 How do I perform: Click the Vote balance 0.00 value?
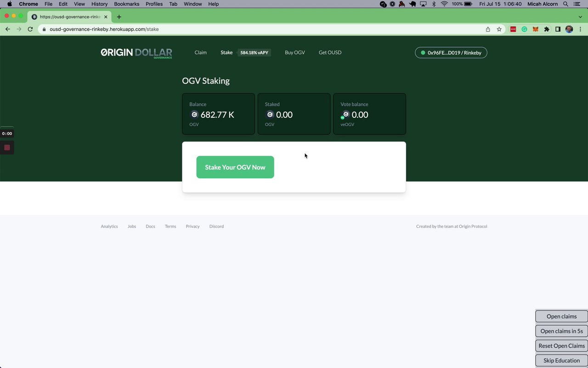(360, 115)
